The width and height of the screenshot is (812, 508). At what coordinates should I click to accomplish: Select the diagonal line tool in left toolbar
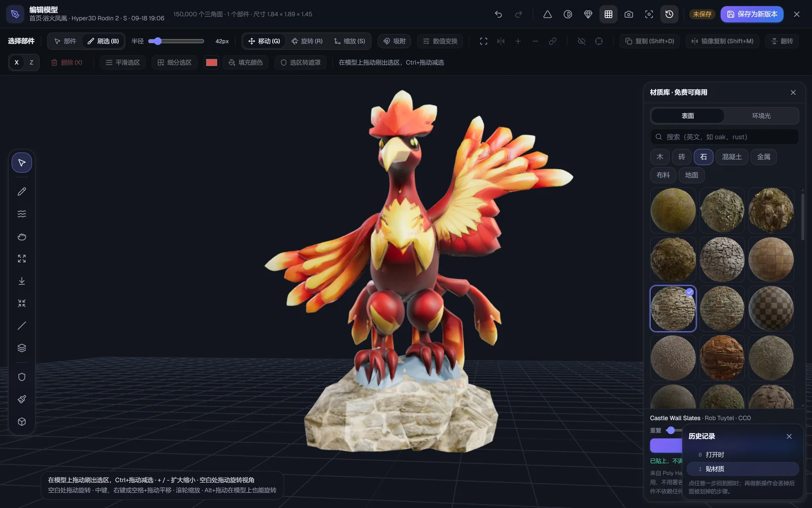coord(22,326)
